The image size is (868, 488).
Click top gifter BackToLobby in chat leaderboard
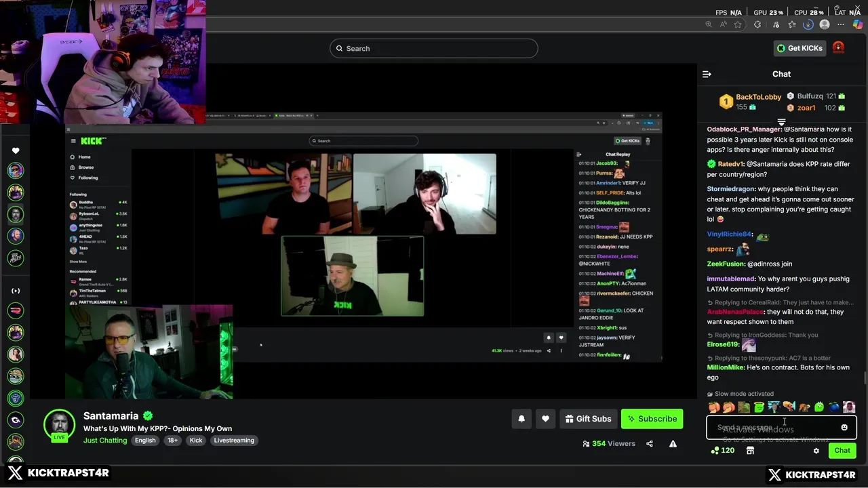coord(758,97)
